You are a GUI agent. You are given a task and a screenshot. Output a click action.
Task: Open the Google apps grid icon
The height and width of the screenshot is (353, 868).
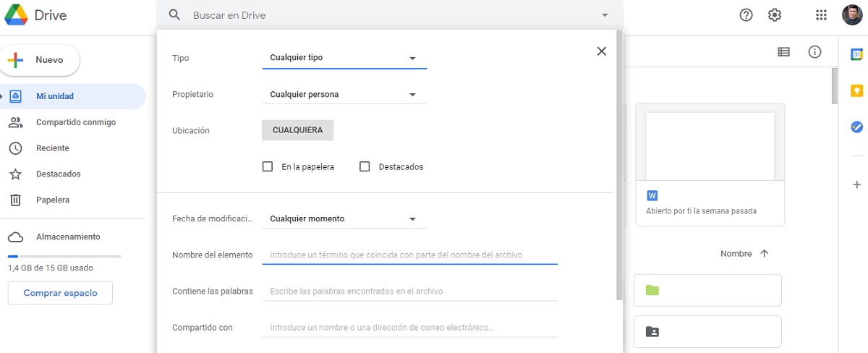coord(821,15)
